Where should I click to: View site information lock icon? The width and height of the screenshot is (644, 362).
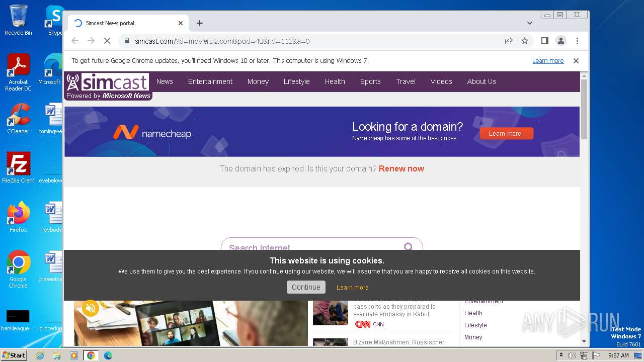coord(127,41)
